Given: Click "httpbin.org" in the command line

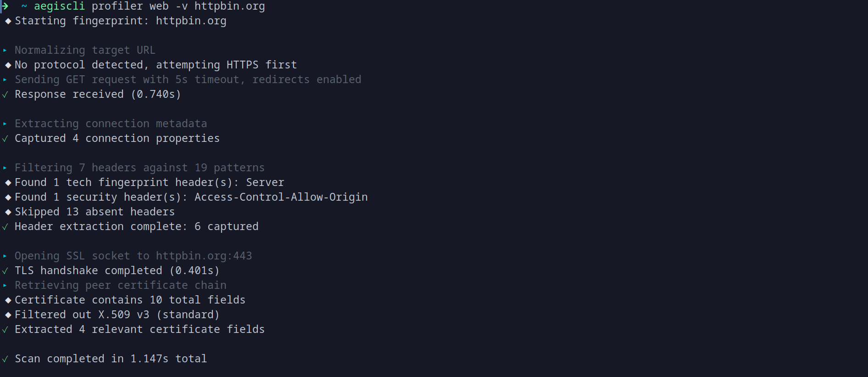Looking at the screenshot, I should (x=229, y=6).
